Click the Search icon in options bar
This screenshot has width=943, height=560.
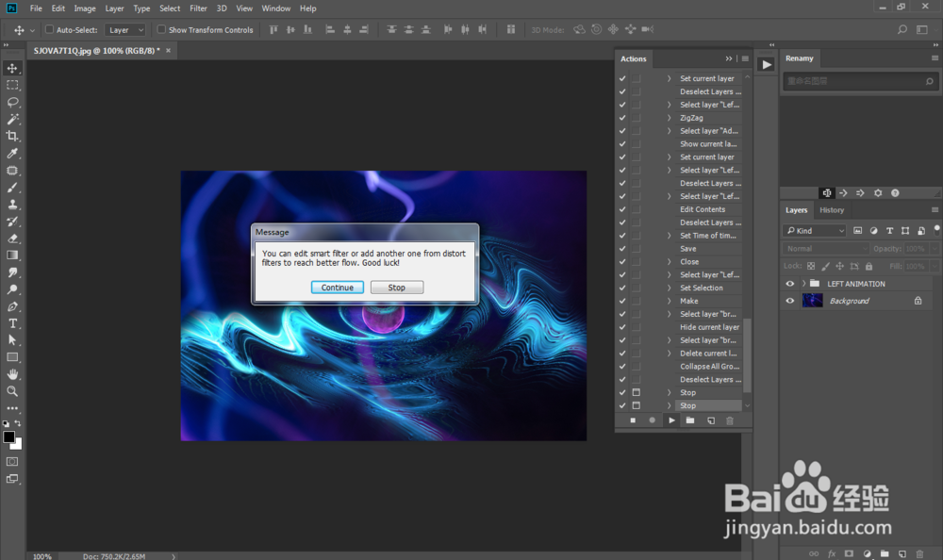902,29
